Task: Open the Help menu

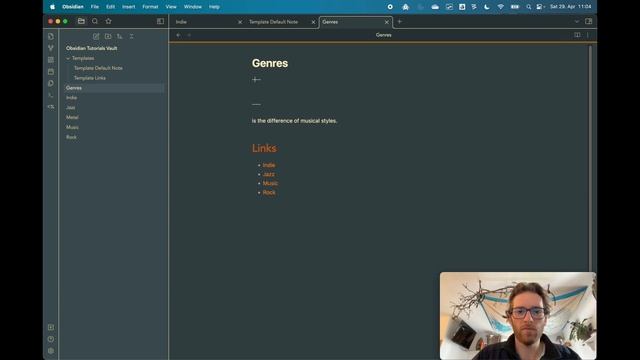Action: tap(214, 7)
